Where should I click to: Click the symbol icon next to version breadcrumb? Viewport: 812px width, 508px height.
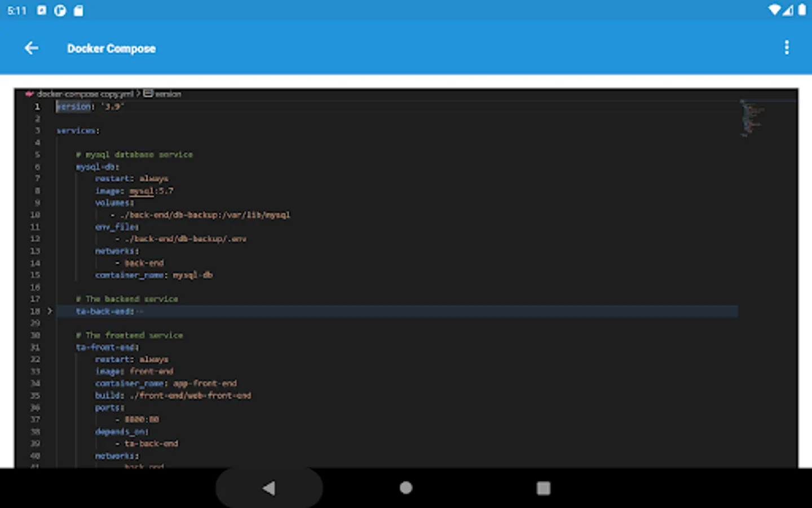[148, 94]
